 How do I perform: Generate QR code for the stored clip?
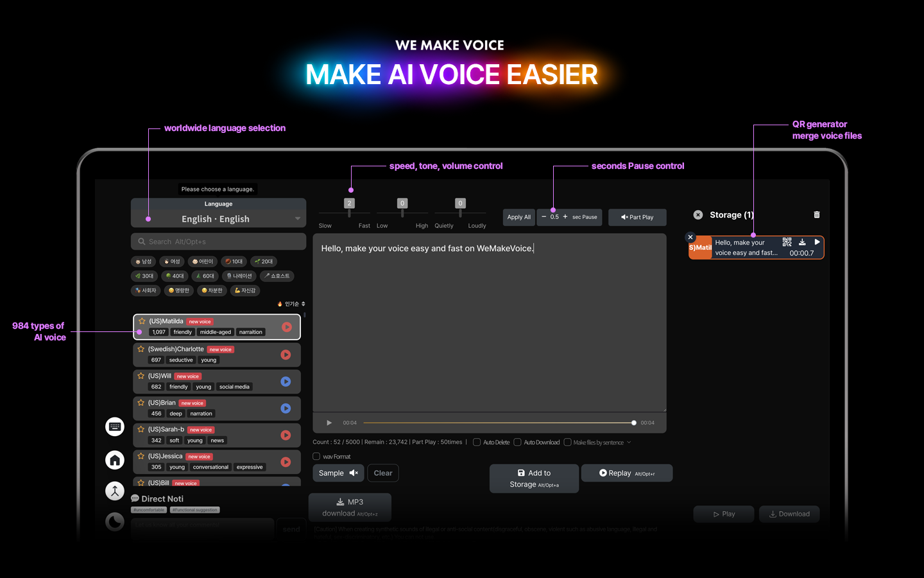coord(787,242)
